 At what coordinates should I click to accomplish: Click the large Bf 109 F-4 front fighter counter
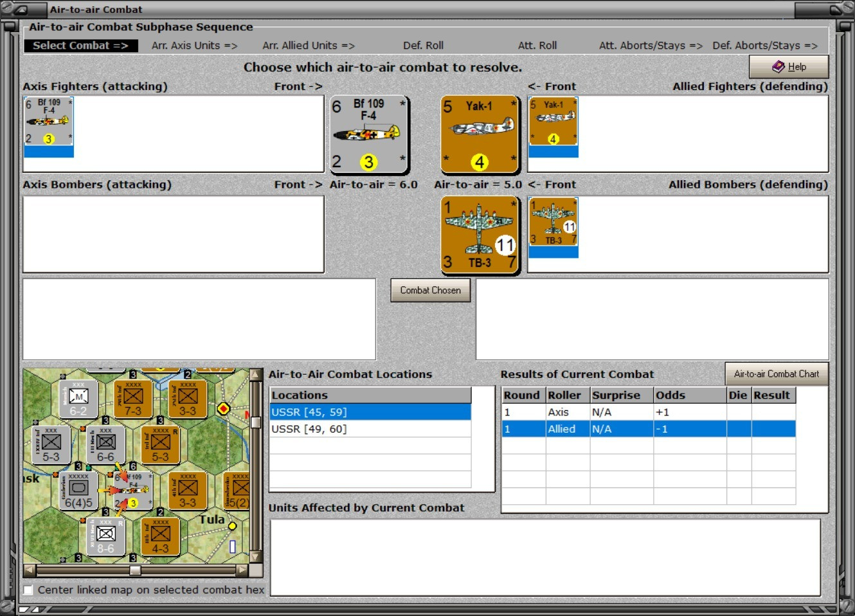370,135
